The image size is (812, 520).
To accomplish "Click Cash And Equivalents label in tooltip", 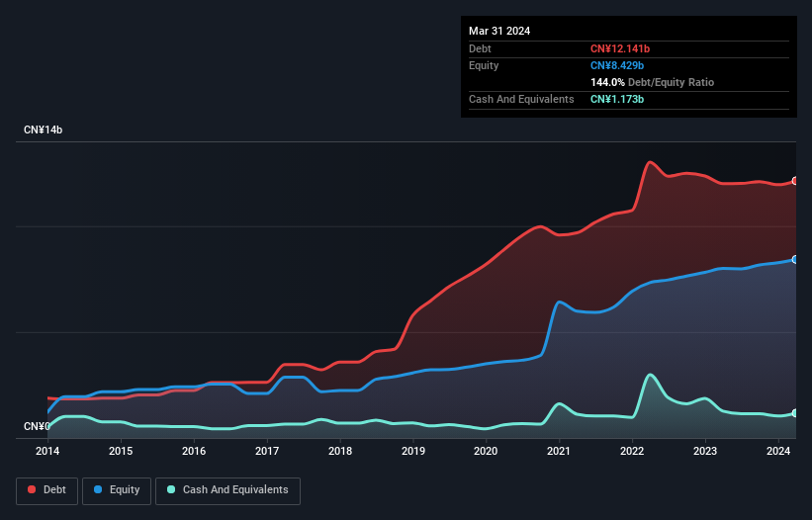I will pyautogui.click(x=521, y=99).
